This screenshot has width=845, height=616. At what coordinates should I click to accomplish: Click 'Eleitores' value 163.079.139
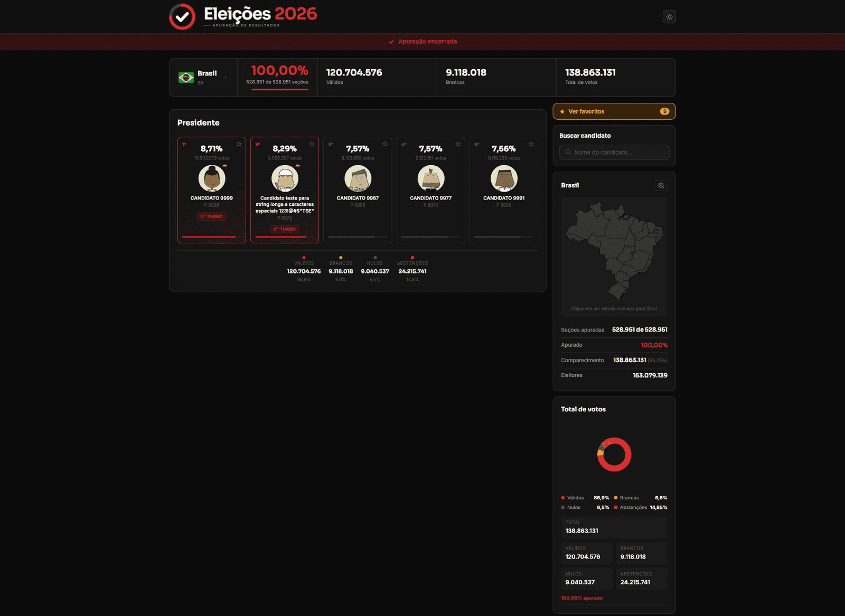[650, 375]
